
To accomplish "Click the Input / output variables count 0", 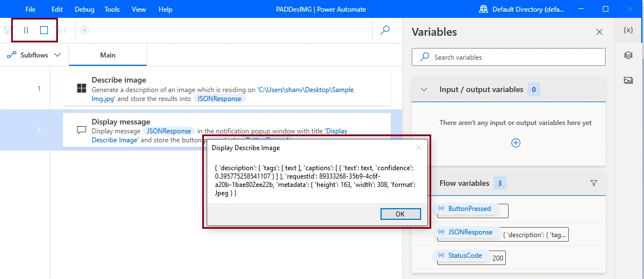I will coord(534,89).
